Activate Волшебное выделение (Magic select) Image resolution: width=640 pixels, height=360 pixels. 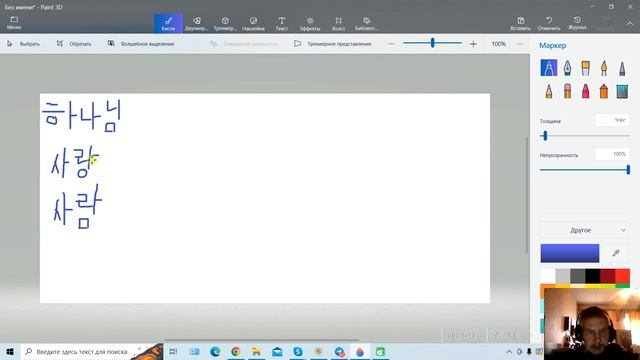click(x=141, y=44)
